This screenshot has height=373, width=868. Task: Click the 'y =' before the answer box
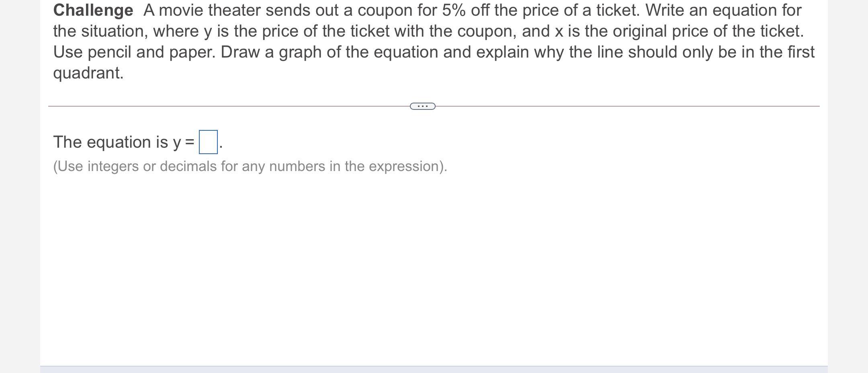pyautogui.click(x=184, y=143)
